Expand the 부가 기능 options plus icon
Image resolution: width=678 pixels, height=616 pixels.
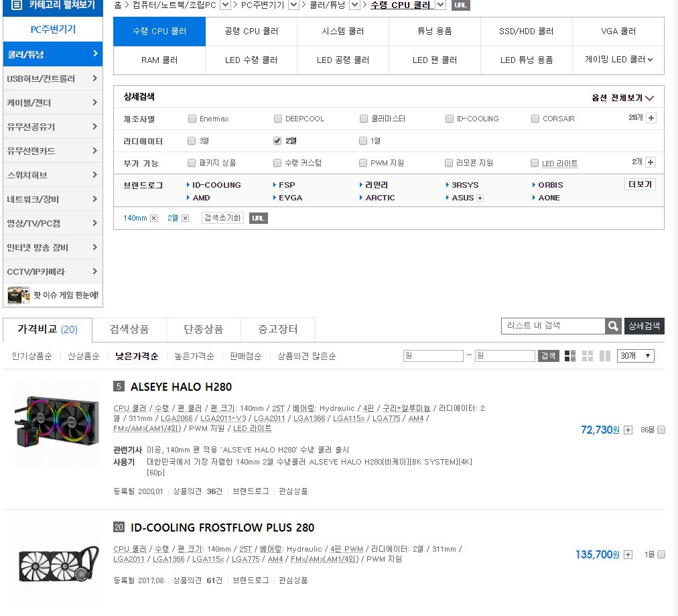click(x=651, y=162)
